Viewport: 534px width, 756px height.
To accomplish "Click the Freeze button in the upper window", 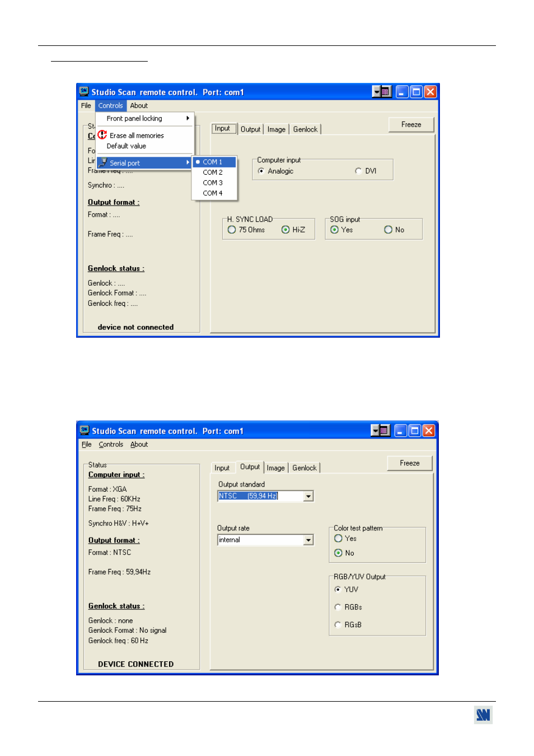I will [411, 125].
